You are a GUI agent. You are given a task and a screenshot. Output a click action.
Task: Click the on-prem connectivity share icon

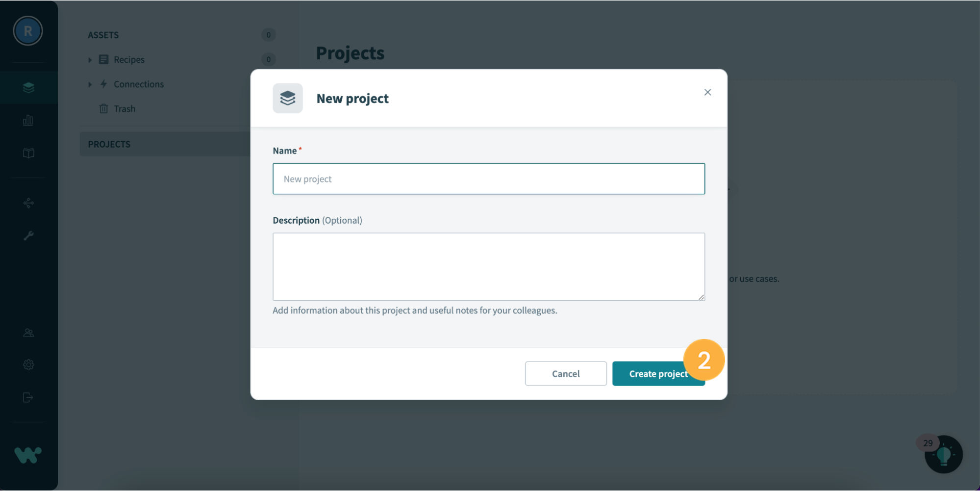click(28, 203)
